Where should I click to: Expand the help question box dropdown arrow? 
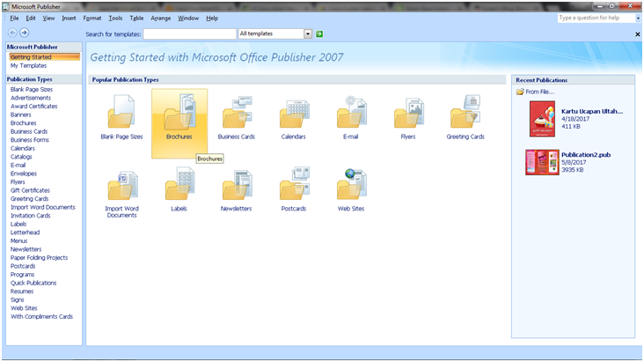638,18
